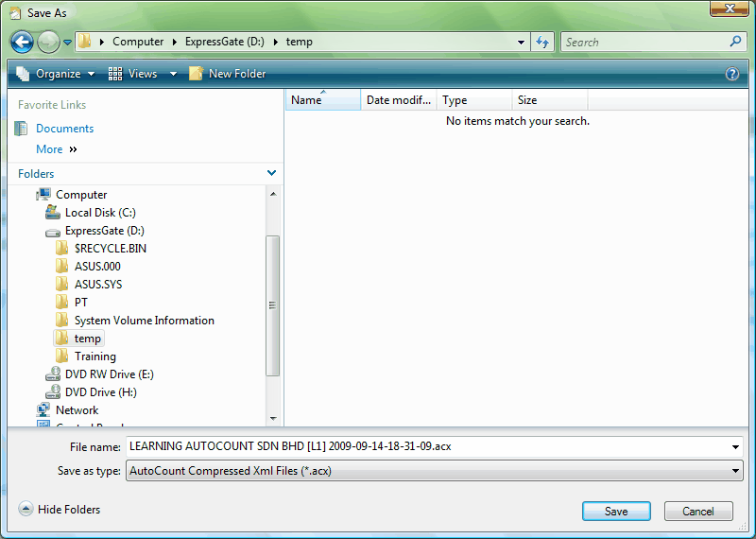Close the Save As dialog

pyautogui.click(x=730, y=9)
